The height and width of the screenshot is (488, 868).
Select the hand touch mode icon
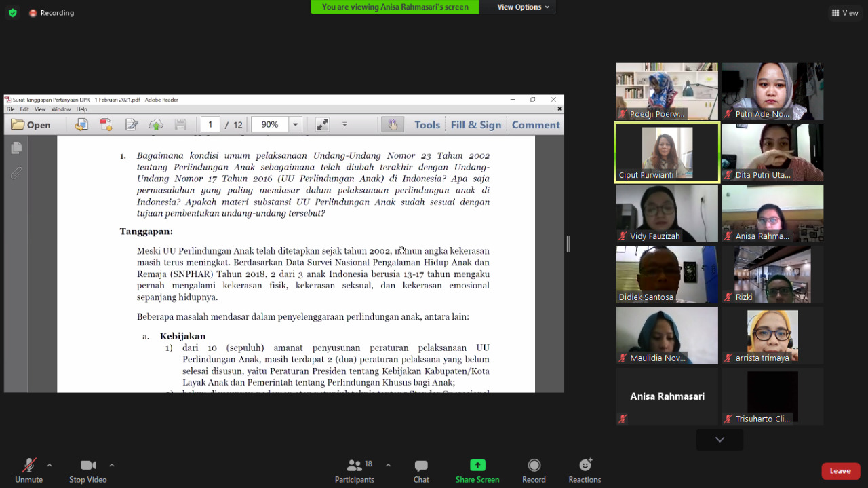pos(392,125)
